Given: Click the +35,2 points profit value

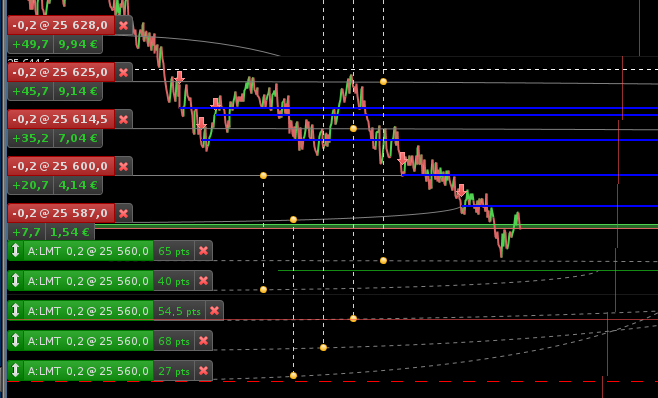Looking at the screenshot, I should coord(31,139).
